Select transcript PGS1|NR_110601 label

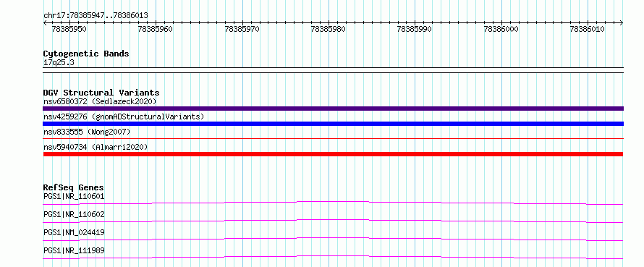click(74, 196)
